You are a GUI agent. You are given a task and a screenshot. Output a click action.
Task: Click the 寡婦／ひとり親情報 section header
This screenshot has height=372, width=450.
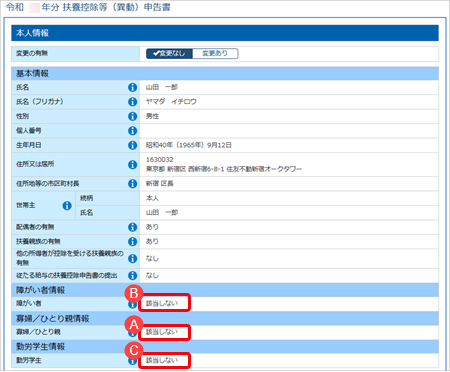point(225,319)
